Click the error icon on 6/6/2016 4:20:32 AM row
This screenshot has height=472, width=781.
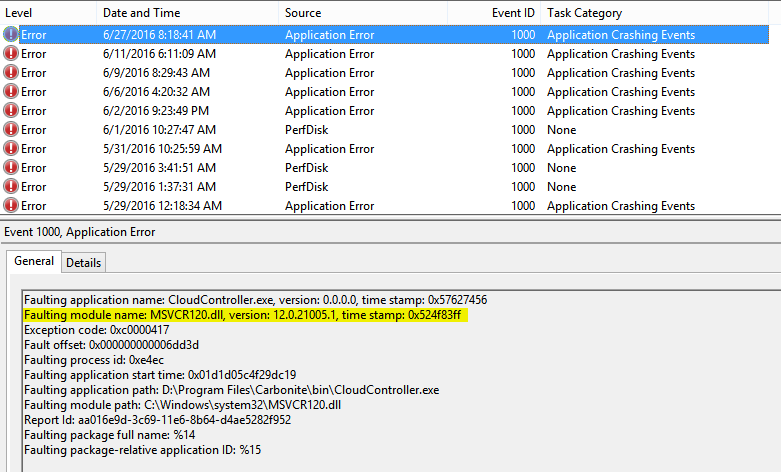(x=11, y=92)
